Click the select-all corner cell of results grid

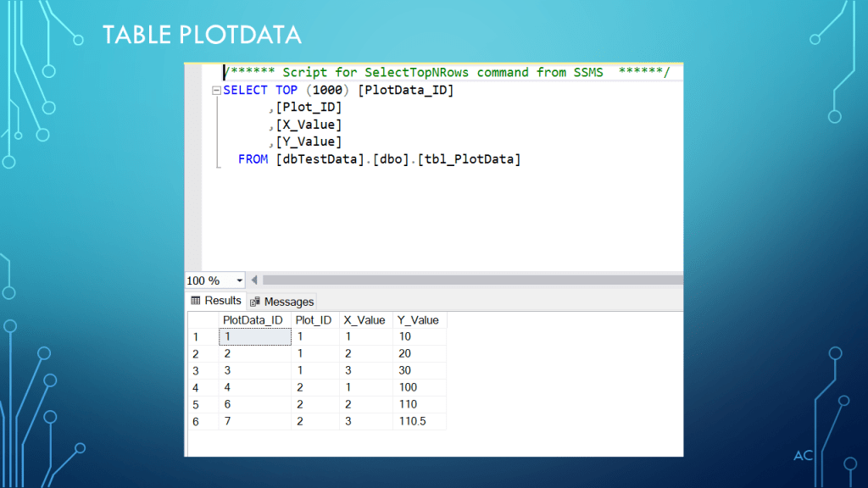pyautogui.click(x=202, y=320)
